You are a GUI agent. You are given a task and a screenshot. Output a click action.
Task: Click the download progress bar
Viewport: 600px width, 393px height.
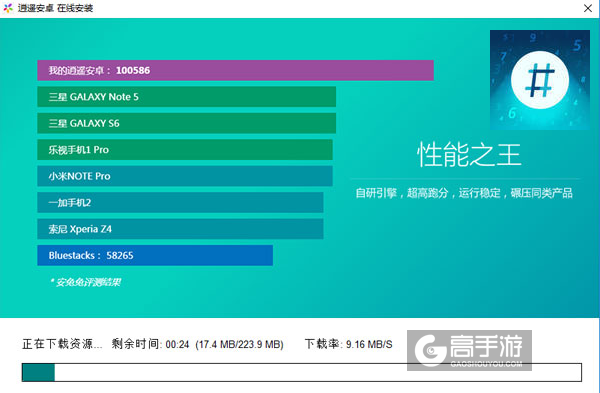pyautogui.click(x=302, y=372)
